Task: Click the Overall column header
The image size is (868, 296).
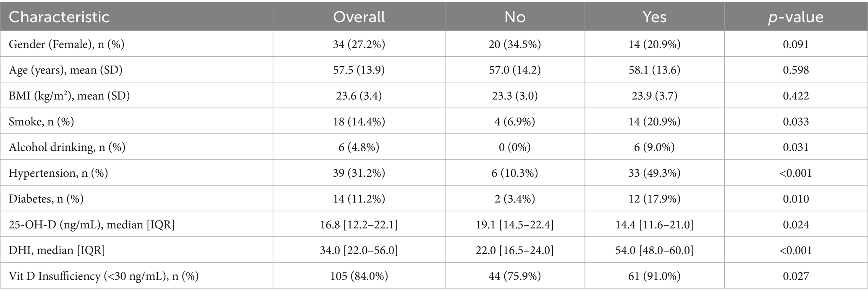Action: click(359, 17)
